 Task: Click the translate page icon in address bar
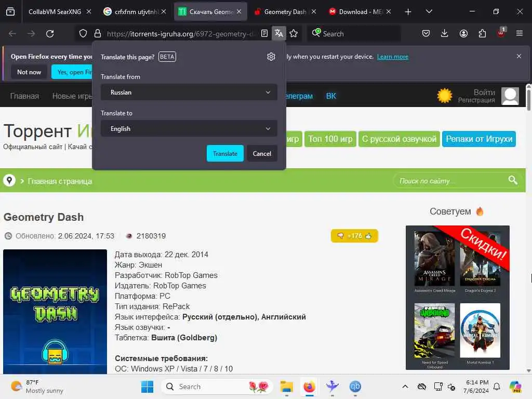point(279,34)
